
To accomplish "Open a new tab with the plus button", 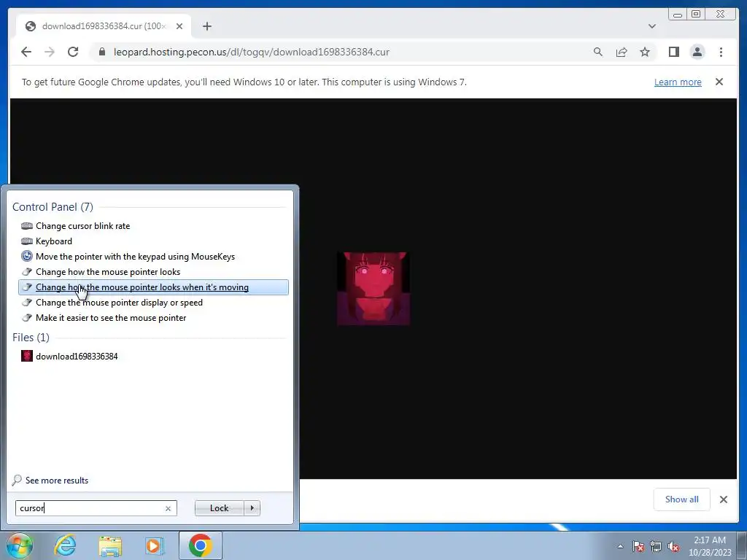I will pyautogui.click(x=206, y=26).
